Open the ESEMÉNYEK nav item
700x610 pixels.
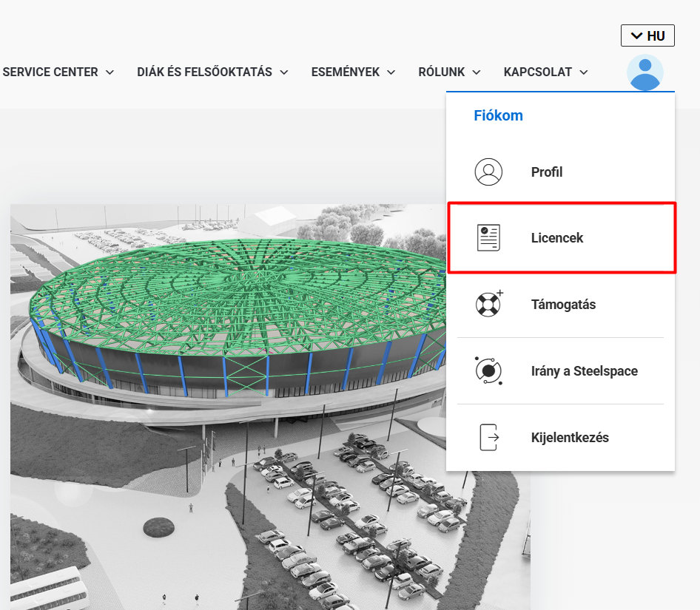(345, 72)
